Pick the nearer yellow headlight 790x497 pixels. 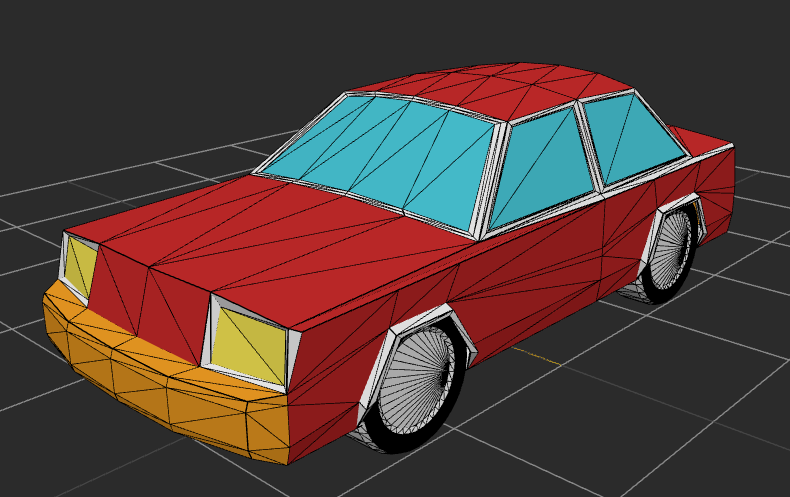248,344
